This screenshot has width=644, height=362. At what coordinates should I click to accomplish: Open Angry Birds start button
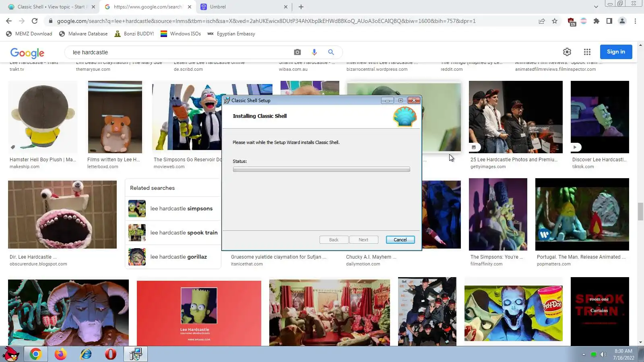click(x=11, y=354)
